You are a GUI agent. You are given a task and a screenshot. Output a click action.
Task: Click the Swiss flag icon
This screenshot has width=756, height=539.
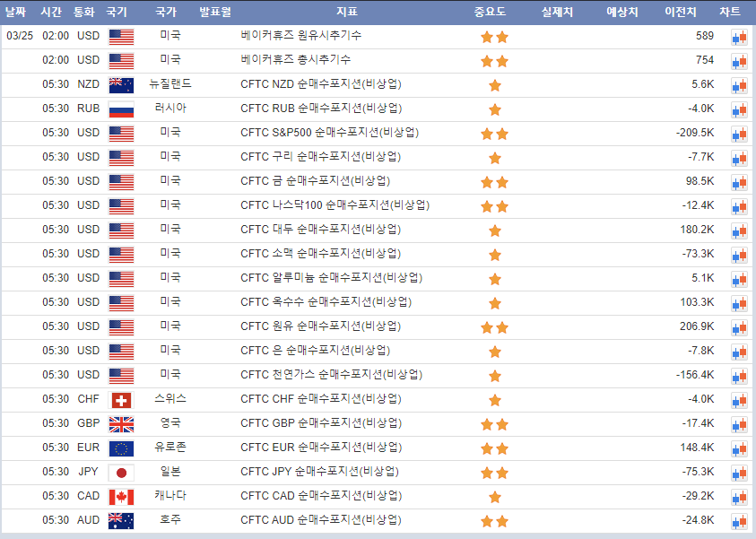121,400
